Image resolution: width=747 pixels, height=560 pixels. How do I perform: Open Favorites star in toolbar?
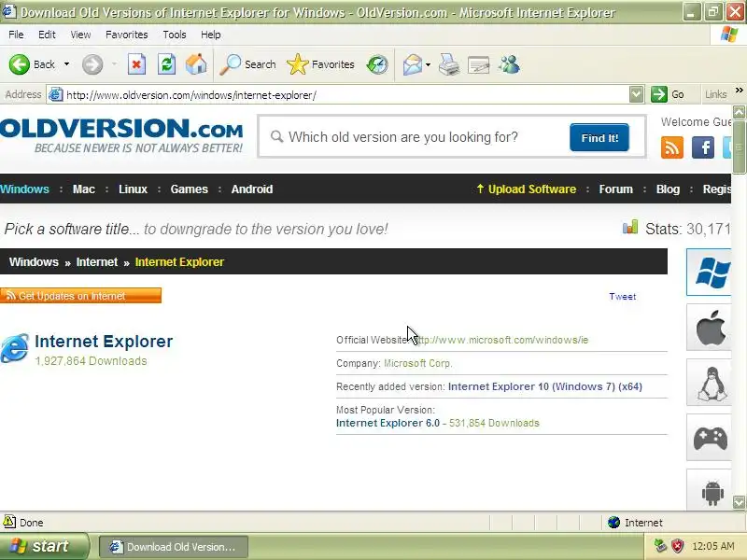pos(320,64)
